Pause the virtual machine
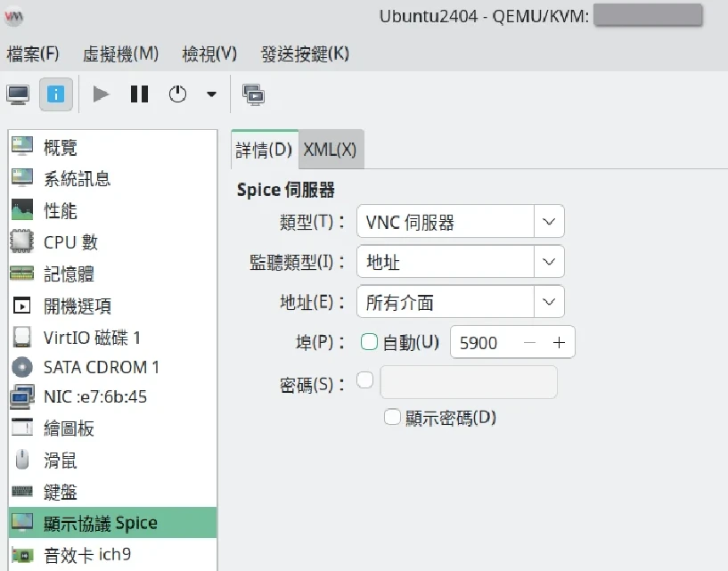The height and width of the screenshot is (571, 728). (x=139, y=94)
